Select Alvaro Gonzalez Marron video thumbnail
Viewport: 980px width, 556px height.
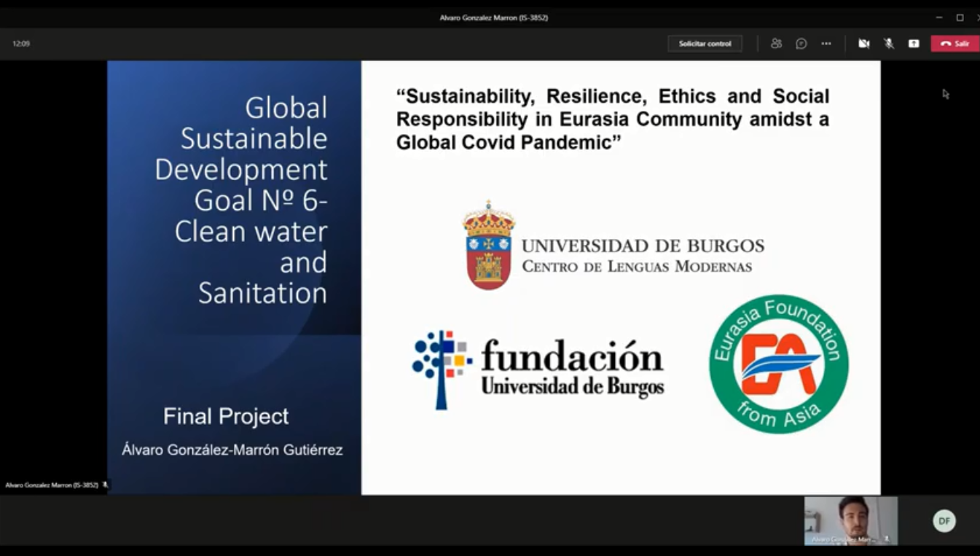pos(850,520)
